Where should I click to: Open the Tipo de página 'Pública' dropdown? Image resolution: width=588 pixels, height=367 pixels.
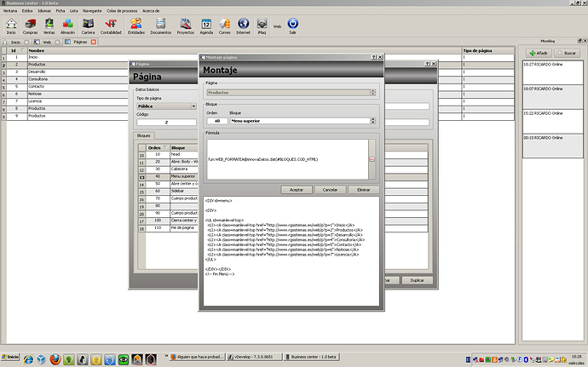193,106
